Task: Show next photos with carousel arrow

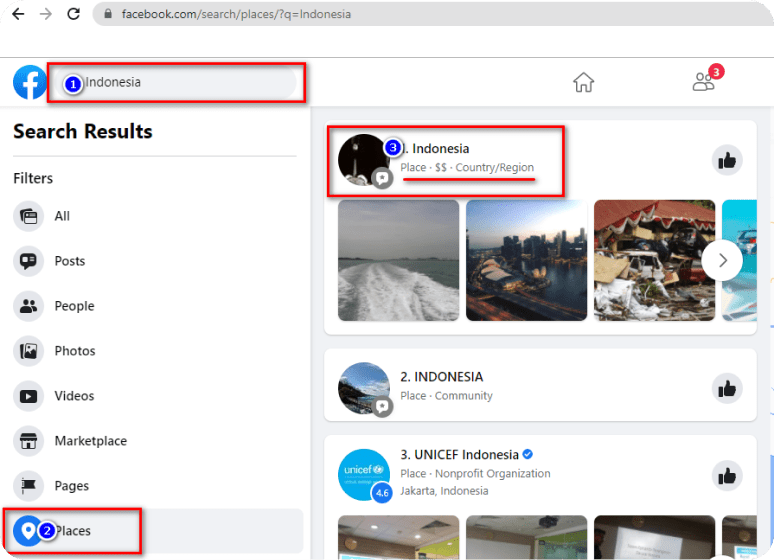Action: [x=722, y=260]
